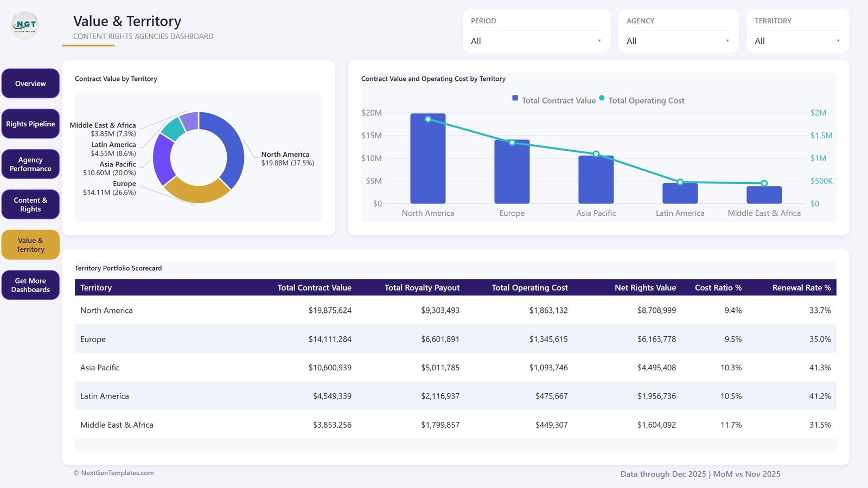Select Middle East & Africa scorecard row
This screenshot has width=868, height=488.
click(x=456, y=425)
